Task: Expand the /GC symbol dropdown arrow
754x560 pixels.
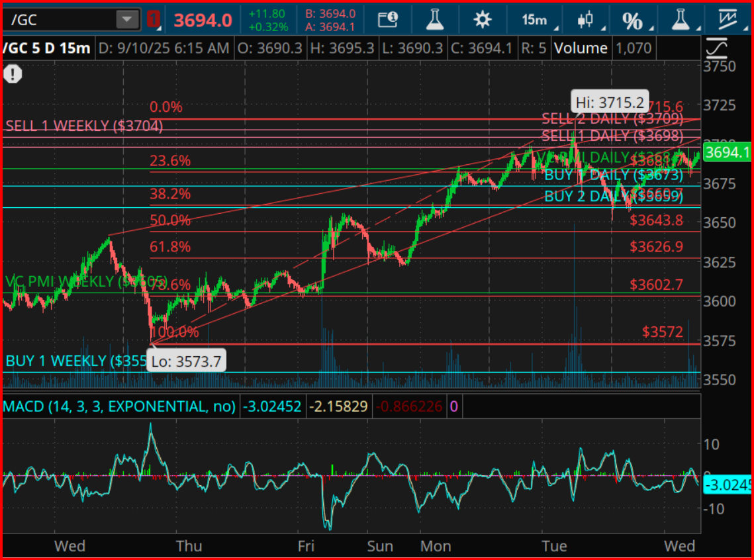Action: 126,20
